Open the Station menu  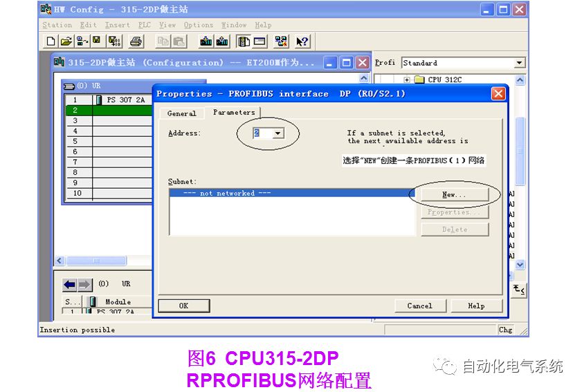(x=57, y=25)
